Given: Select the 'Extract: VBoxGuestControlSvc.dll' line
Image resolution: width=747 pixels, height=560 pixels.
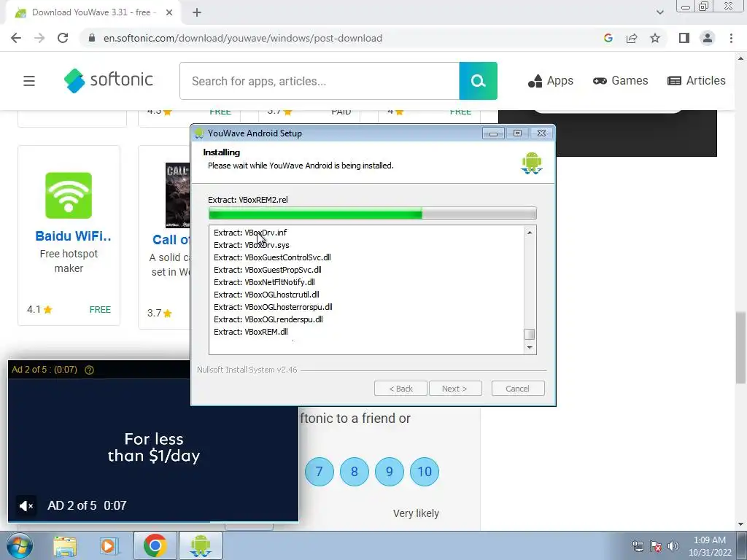Looking at the screenshot, I should (272, 257).
